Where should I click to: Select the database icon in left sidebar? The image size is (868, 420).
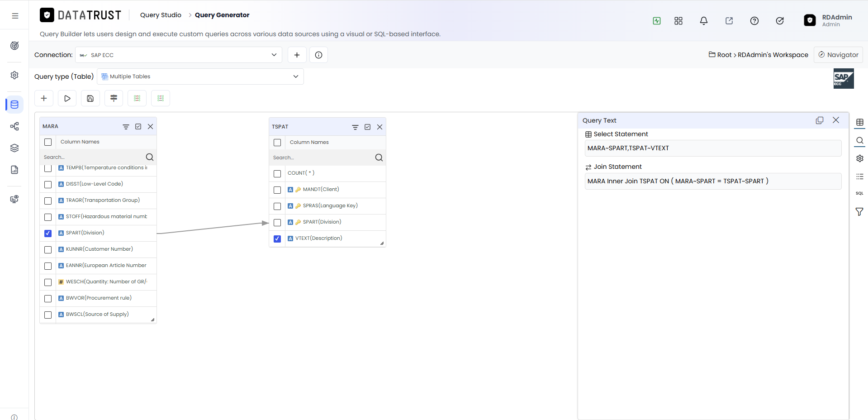(14, 105)
